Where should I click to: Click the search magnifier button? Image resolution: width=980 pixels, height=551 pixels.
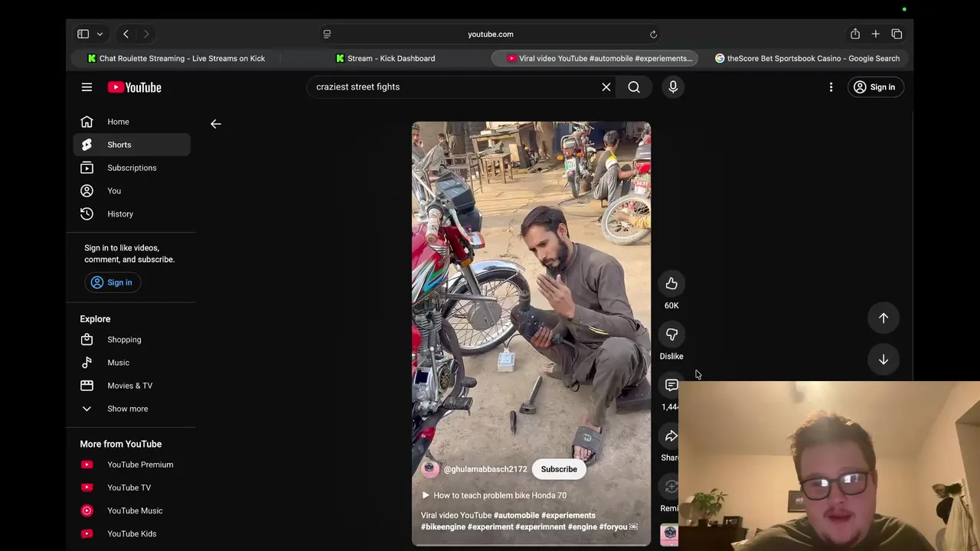[634, 87]
